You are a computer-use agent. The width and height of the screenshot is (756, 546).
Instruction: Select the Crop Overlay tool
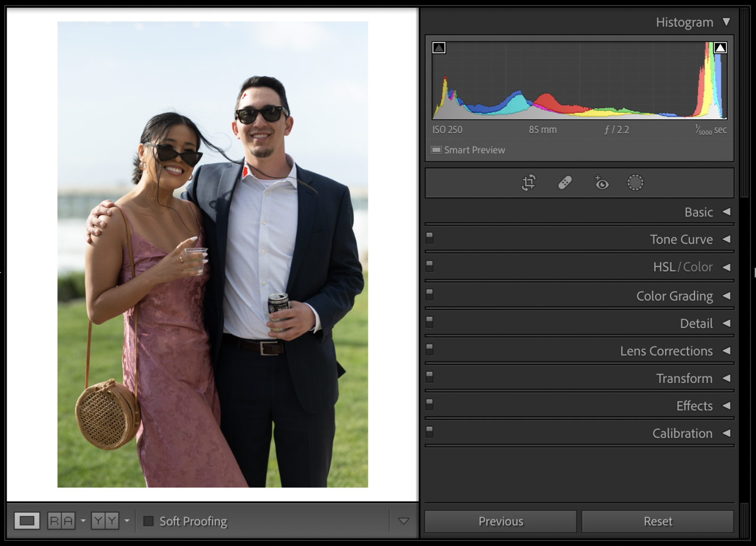coord(529,183)
